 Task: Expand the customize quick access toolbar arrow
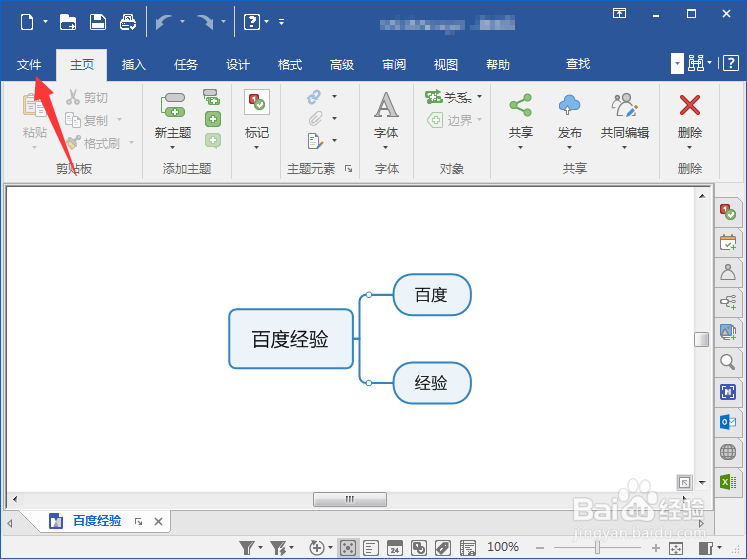282,21
